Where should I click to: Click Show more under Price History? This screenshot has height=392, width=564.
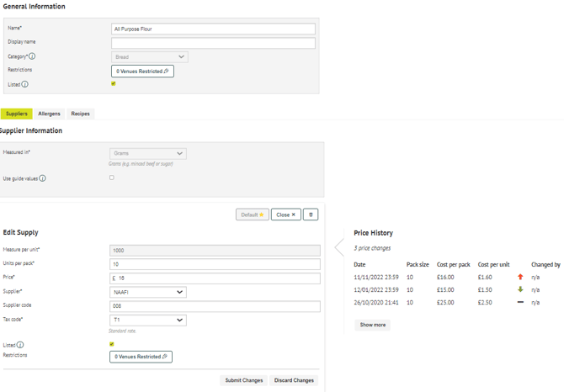tap(372, 325)
